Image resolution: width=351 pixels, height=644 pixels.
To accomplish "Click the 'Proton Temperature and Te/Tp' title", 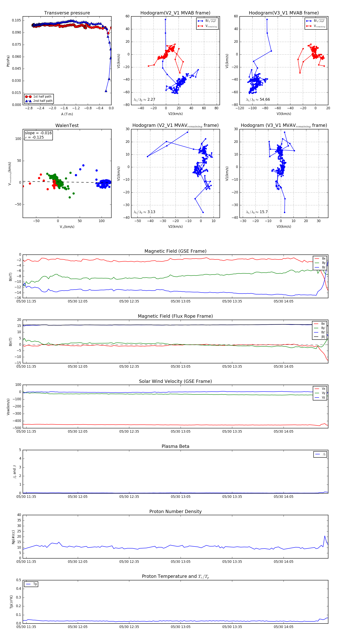I will tap(175, 576).
